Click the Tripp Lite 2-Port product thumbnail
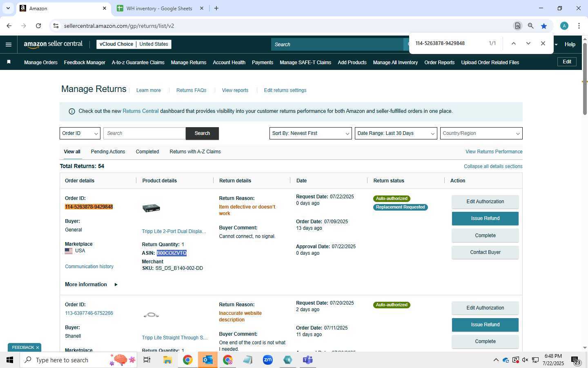 (151, 208)
